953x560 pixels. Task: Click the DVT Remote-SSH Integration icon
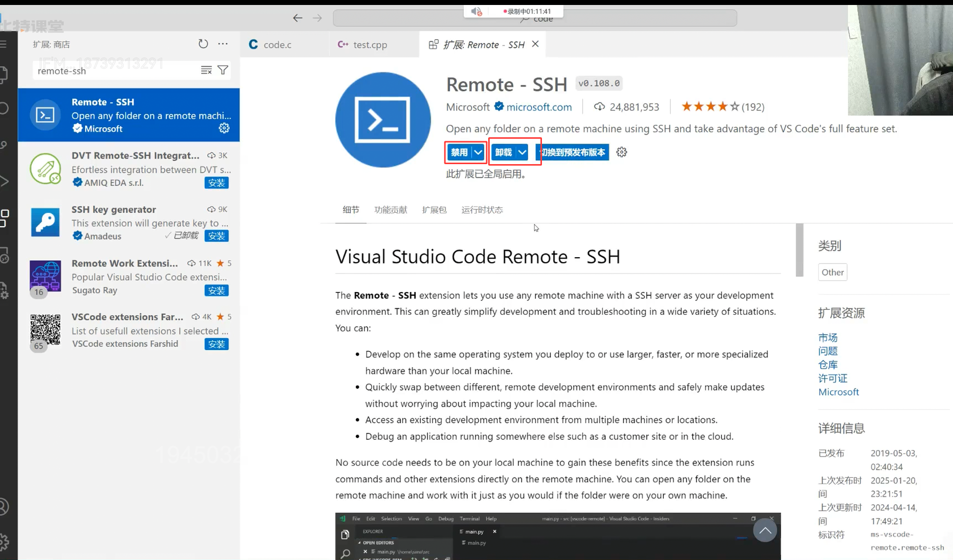pos(45,169)
